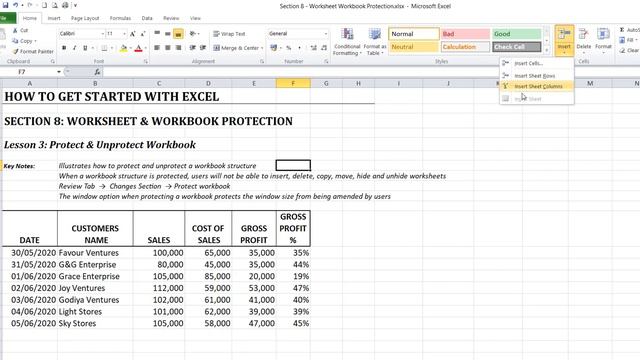Switch to the Page Layout tab
This screenshot has width=640, height=360.
coord(85,18)
